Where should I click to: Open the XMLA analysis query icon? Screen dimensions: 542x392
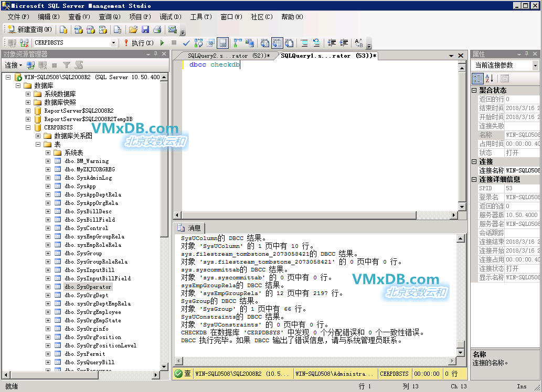coord(103,30)
